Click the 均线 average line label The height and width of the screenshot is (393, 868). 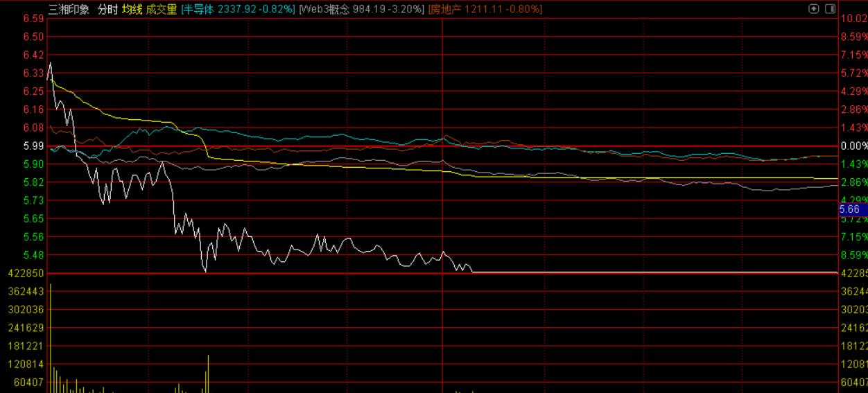(132, 9)
